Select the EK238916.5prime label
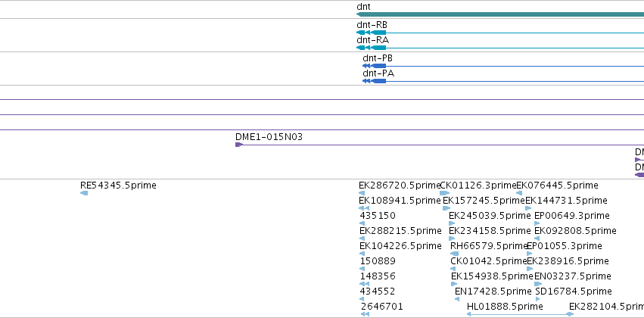This screenshot has height=318, width=644. point(568,261)
